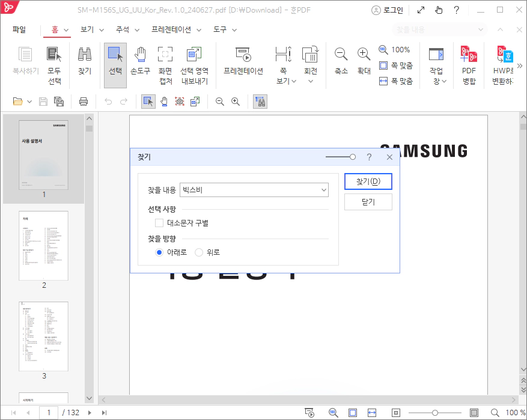Select the 아래로 search direction radio
Viewport: 527px width, 420px height.
[159, 252]
